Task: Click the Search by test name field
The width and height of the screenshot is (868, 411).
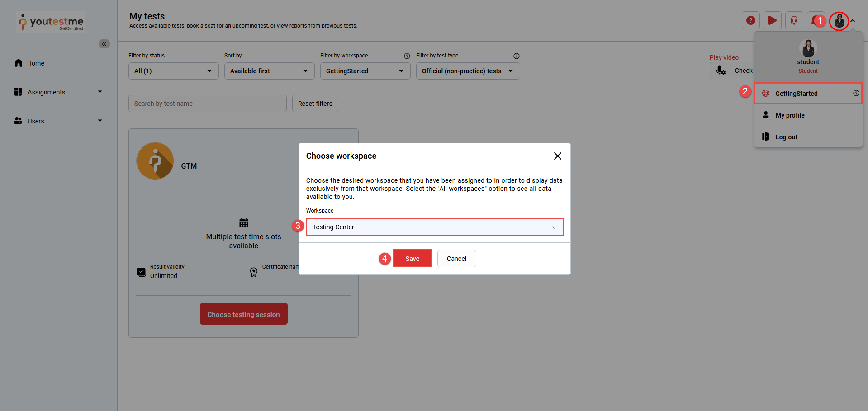Action: coord(207,104)
